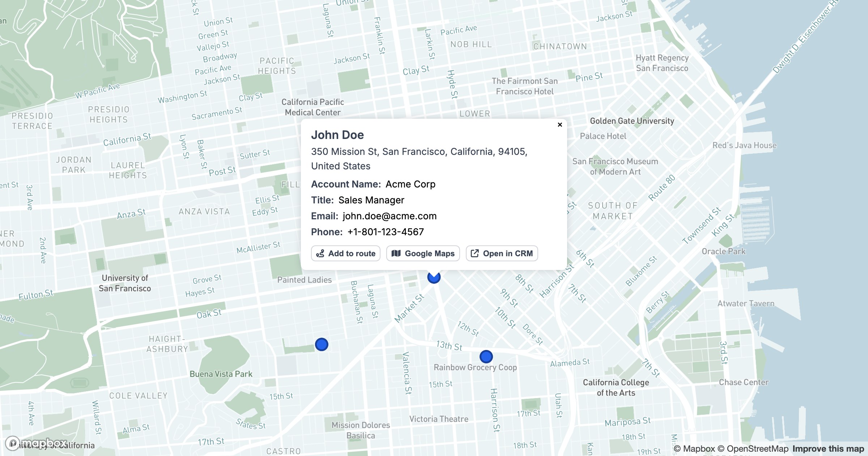
Task: Click the ANZA VISTA neighborhood label
Action: [204, 212]
